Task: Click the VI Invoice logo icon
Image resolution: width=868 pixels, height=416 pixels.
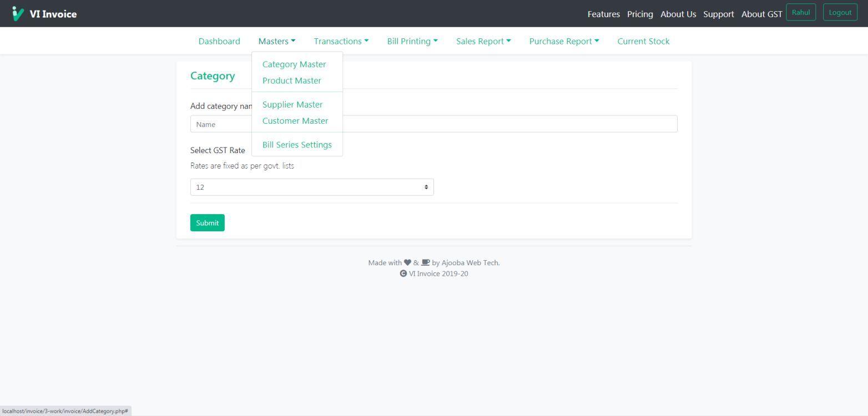Action: (x=18, y=14)
